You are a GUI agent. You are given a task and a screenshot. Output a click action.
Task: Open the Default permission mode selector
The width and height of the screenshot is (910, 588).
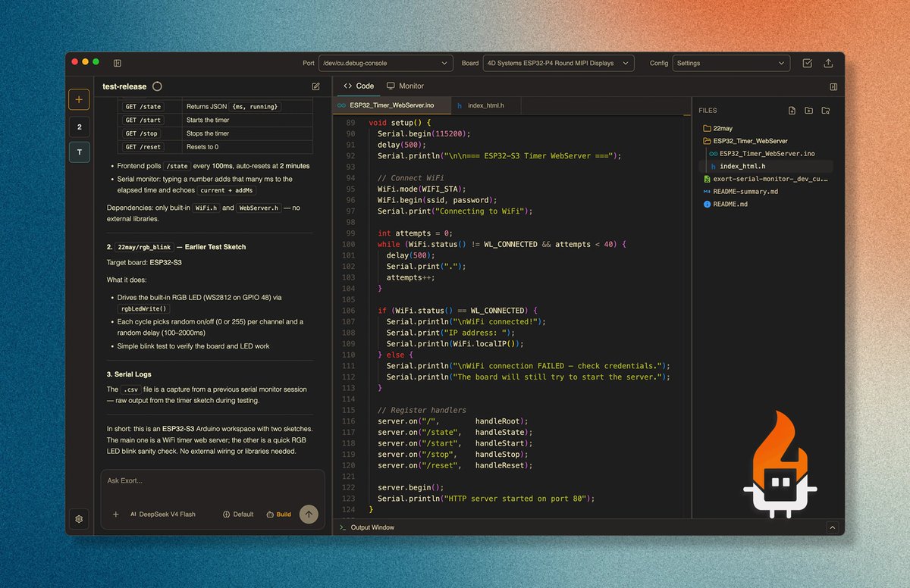coord(238,514)
